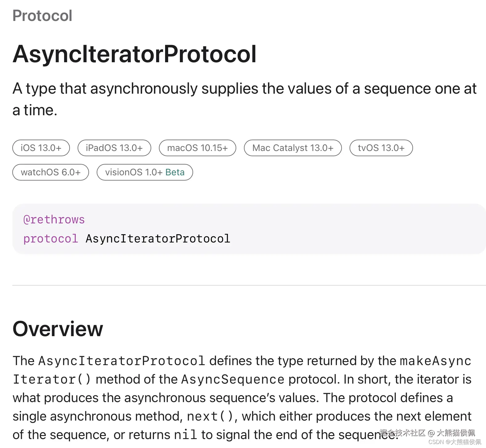Click the nil code term in overview
486x448 pixels.
[185, 435]
